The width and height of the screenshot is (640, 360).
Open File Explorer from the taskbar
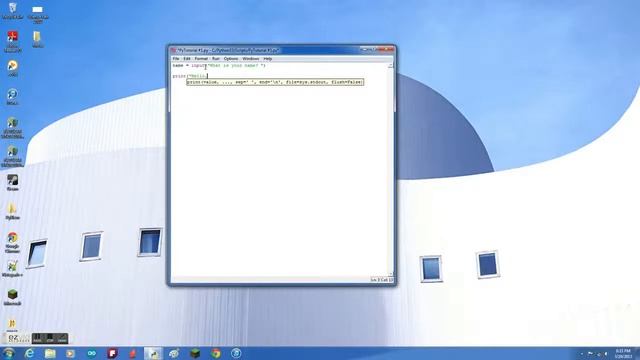pyautogui.click(x=50, y=353)
